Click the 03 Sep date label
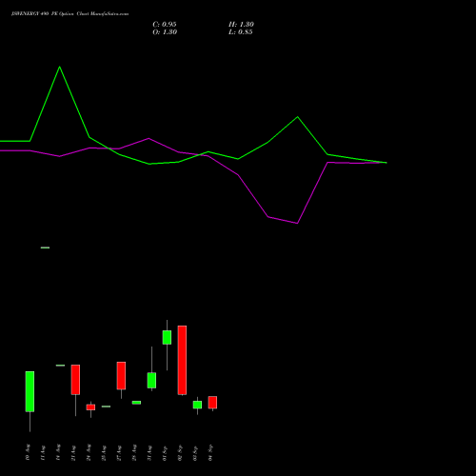Viewport: 476px width, 476px height. pos(195,453)
